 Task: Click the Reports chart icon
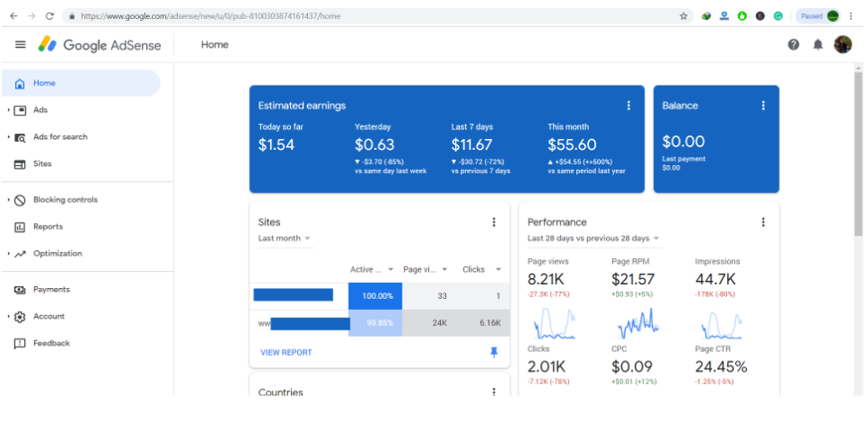tap(20, 227)
